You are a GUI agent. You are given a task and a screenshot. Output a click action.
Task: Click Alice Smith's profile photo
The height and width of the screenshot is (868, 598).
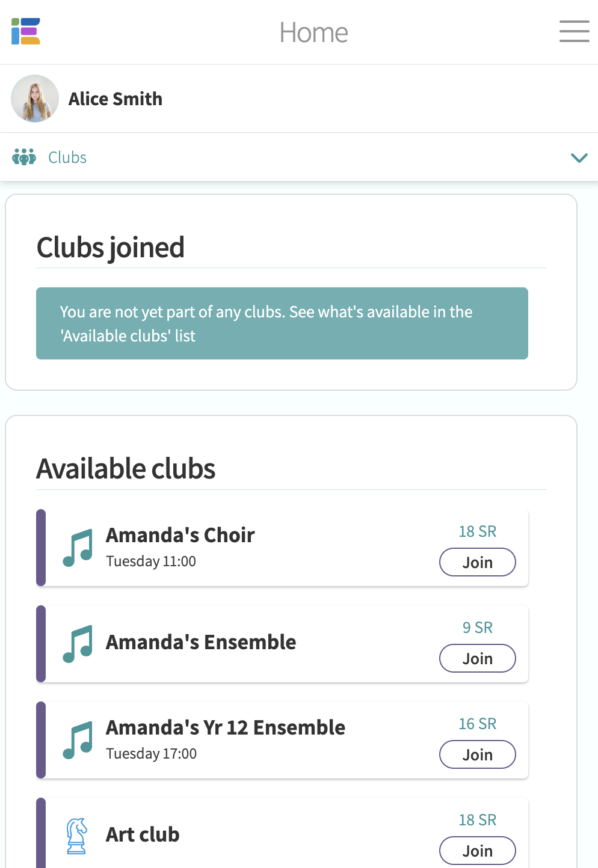[x=35, y=99]
